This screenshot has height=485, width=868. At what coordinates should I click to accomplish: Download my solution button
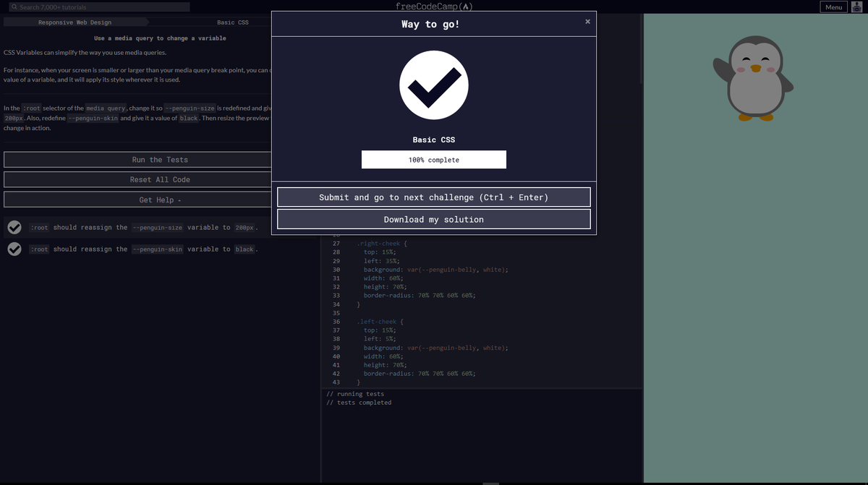tap(434, 219)
